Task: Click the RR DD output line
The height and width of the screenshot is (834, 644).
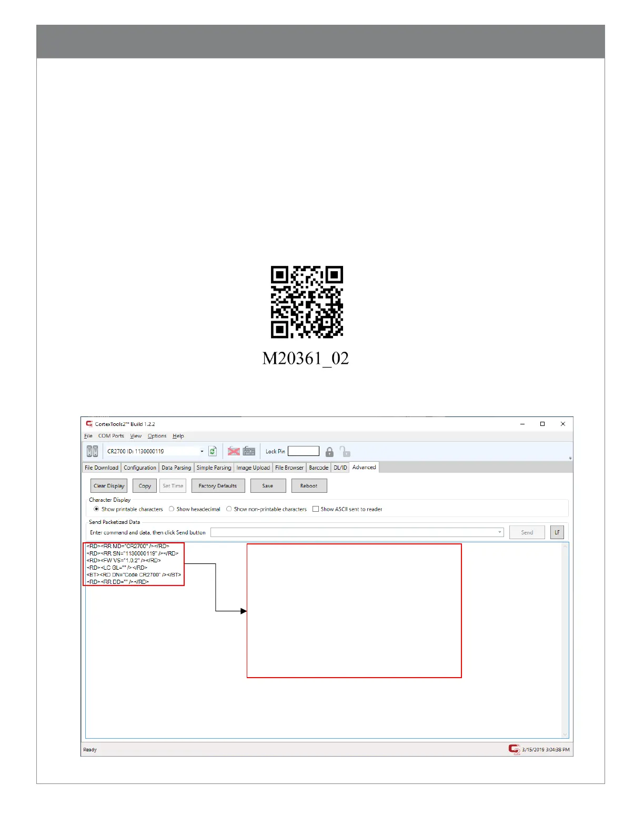Action: [118, 582]
